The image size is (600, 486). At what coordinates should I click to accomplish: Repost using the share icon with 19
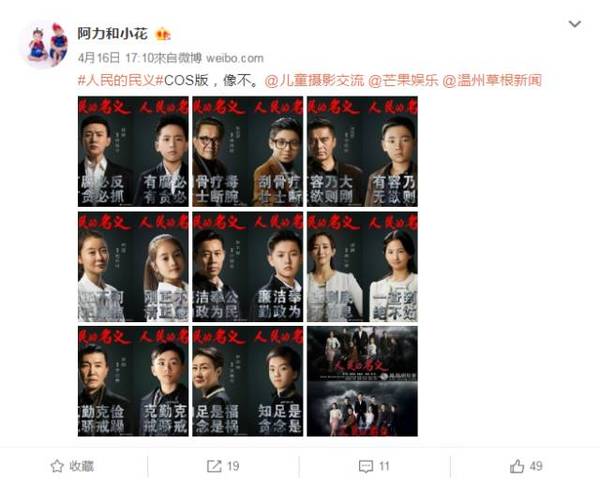tap(223, 466)
